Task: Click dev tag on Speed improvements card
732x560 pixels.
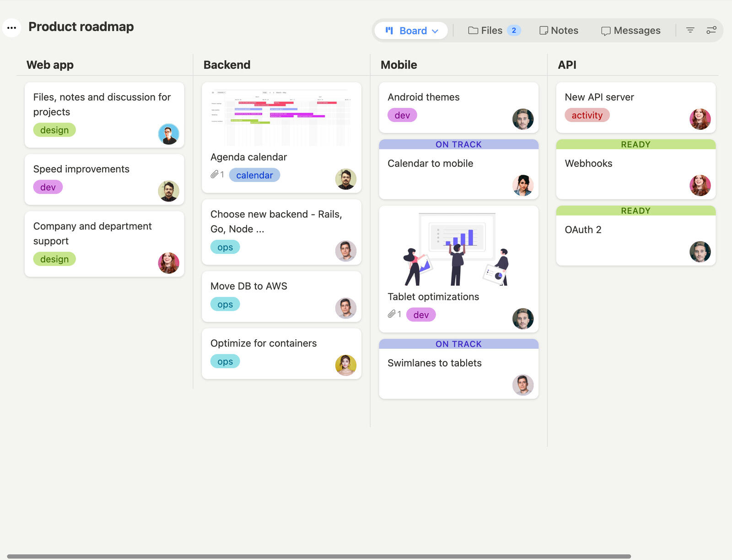Action: pos(48,187)
